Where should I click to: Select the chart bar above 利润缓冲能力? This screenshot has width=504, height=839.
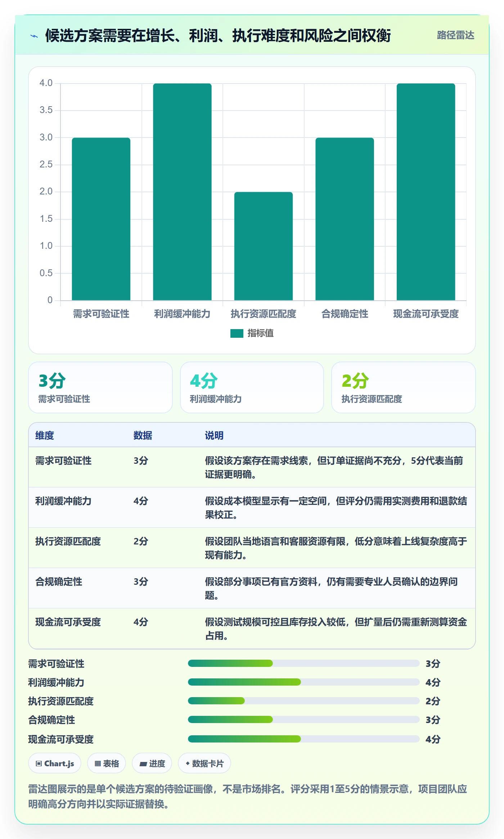[x=182, y=192]
